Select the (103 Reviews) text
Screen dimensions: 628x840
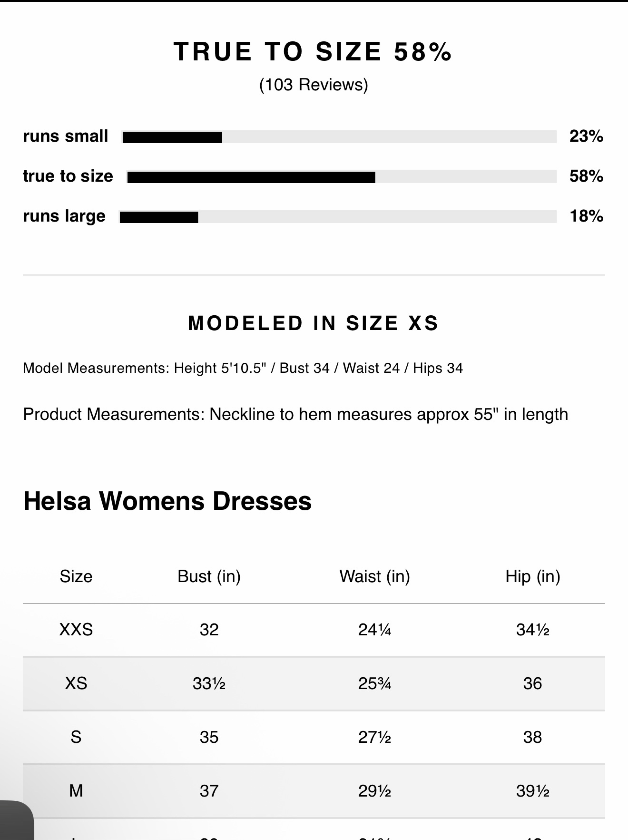coord(313,85)
